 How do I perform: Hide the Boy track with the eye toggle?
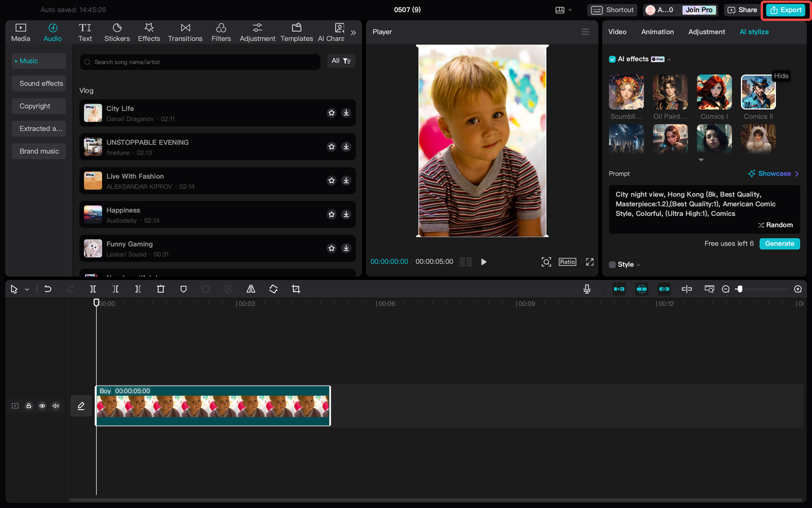[42, 406]
